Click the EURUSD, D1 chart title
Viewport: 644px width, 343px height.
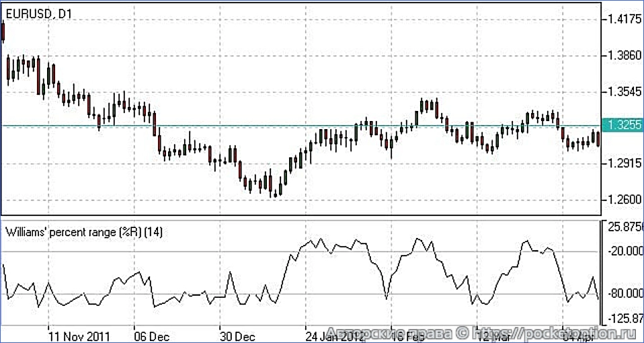click(40, 11)
